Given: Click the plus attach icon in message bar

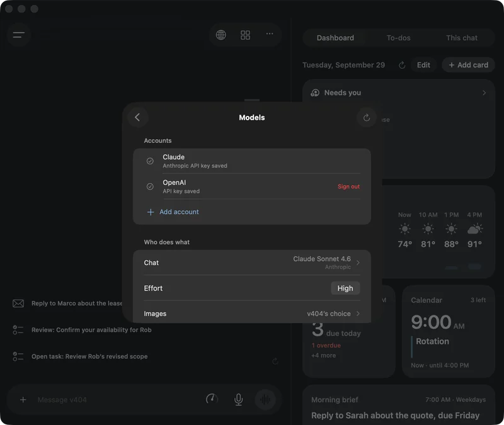Looking at the screenshot, I should point(23,400).
